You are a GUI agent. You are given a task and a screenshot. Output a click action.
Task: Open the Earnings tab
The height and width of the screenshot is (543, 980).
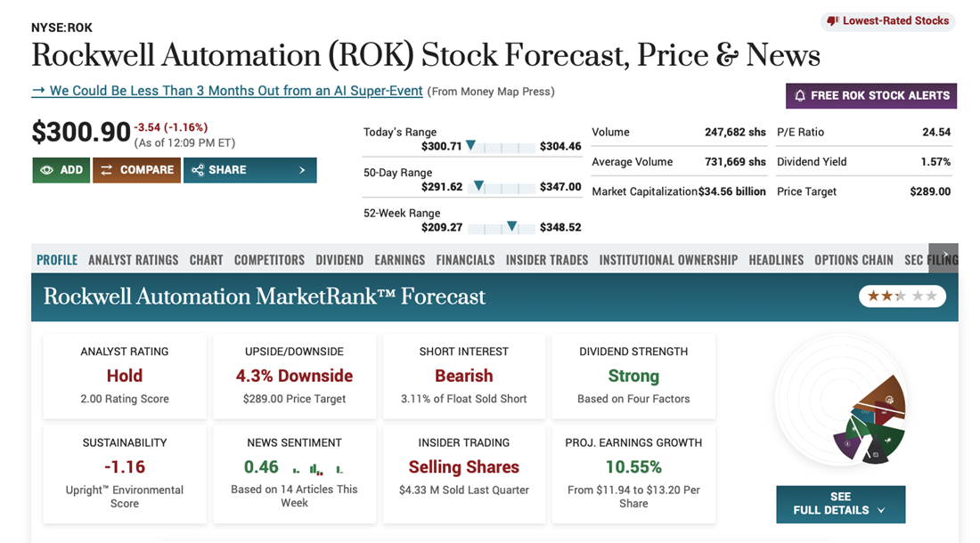coord(400,260)
